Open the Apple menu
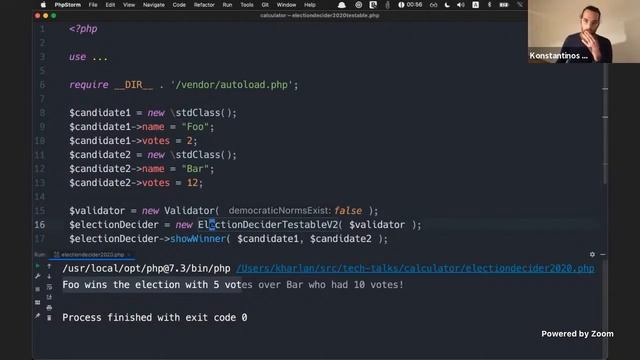640x360 pixels. [43, 5]
